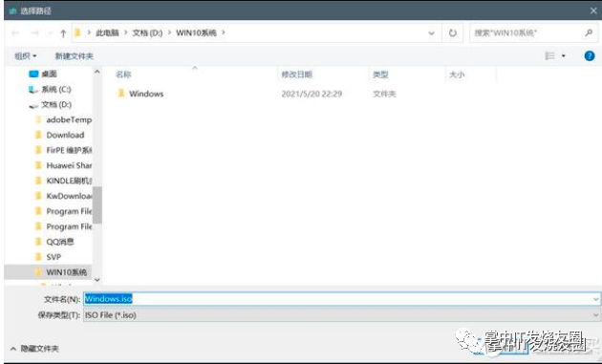Sort by 大小 column header
602x364 pixels.
(x=457, y=75)
